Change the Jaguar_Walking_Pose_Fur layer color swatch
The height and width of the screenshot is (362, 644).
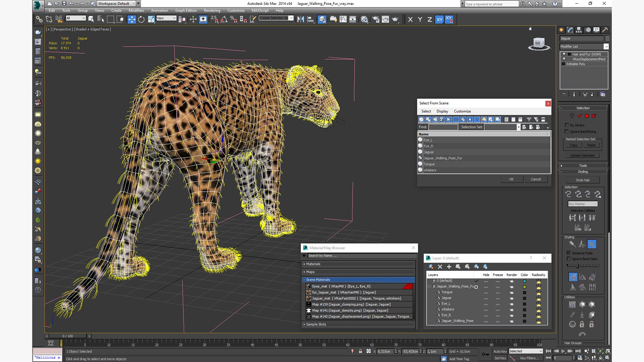(x=524, y=287)
